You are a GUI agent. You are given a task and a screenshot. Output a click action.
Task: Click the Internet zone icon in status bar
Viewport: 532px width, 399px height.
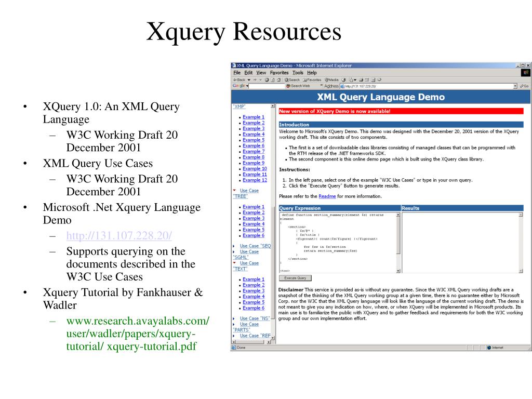pos(489,348)
